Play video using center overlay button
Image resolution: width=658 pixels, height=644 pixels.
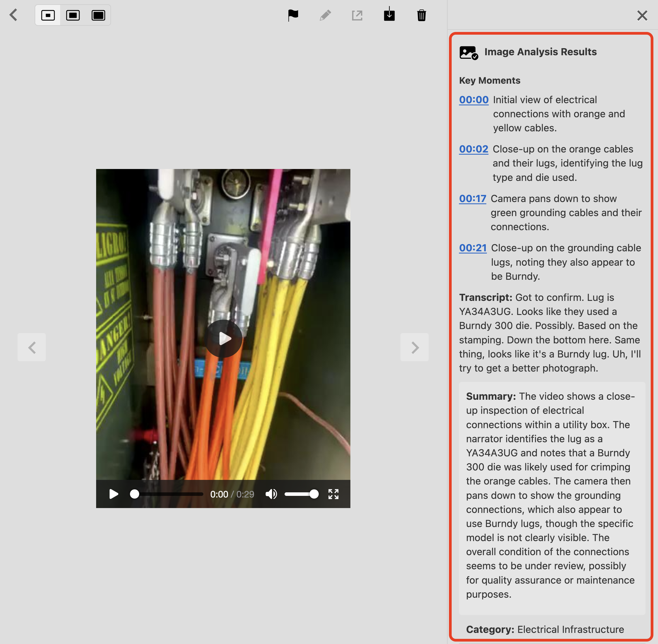(x=223, y=338)
